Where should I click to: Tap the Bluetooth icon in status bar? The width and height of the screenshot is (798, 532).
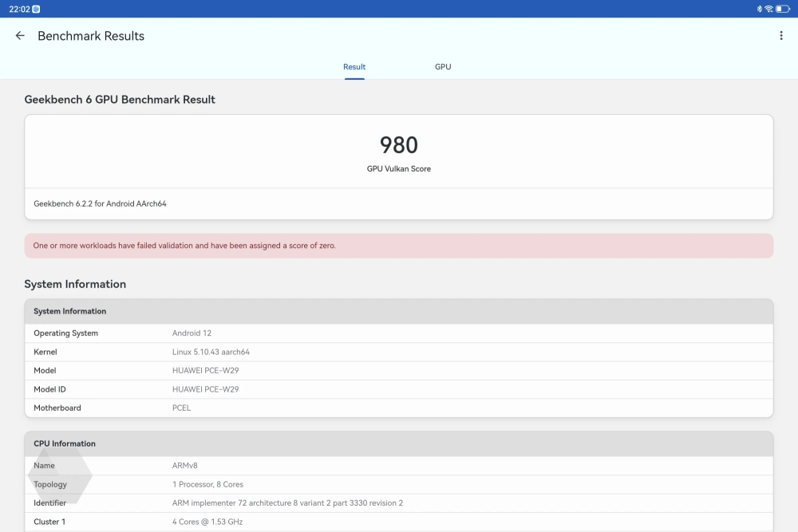click(x=759, y=9)
